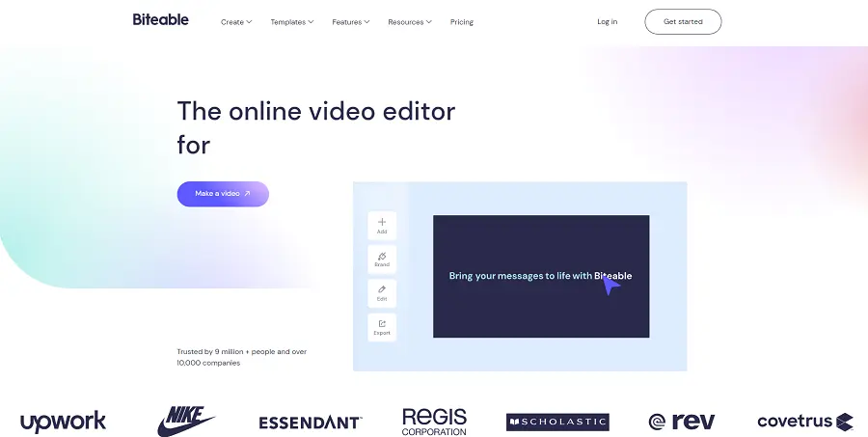Expand the Resources menu

[x=410, y=22]
